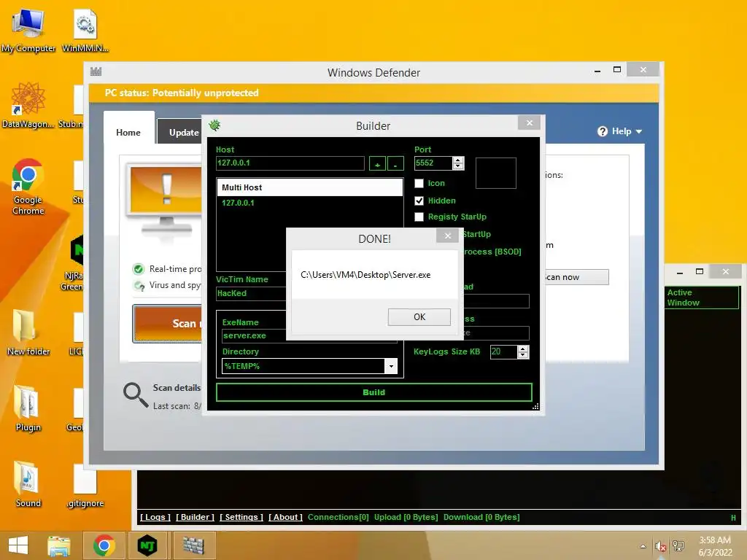Click into the Port number field
Screen dimensions: 747x560
(x=433, y=163)
